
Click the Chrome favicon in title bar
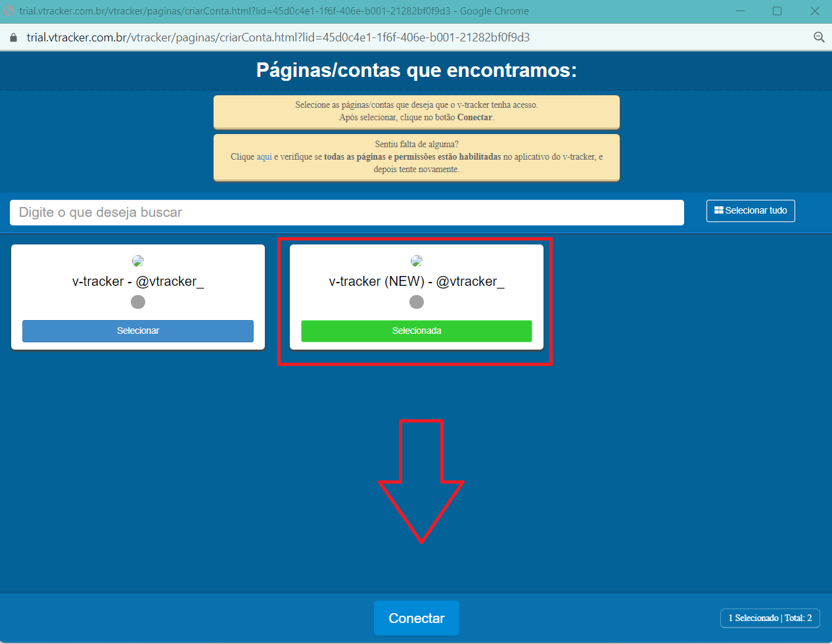[x=9, y=11]
